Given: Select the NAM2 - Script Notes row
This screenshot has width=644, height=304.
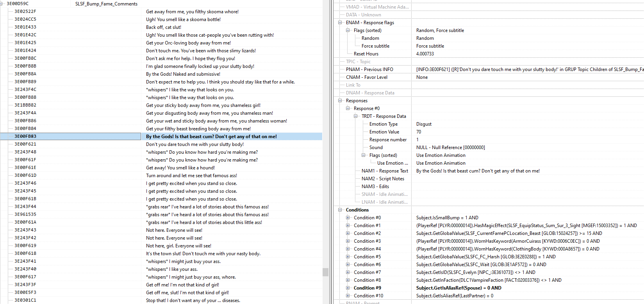Looking at the screenshot, I should pyautogui.click(x=489, y=179).
